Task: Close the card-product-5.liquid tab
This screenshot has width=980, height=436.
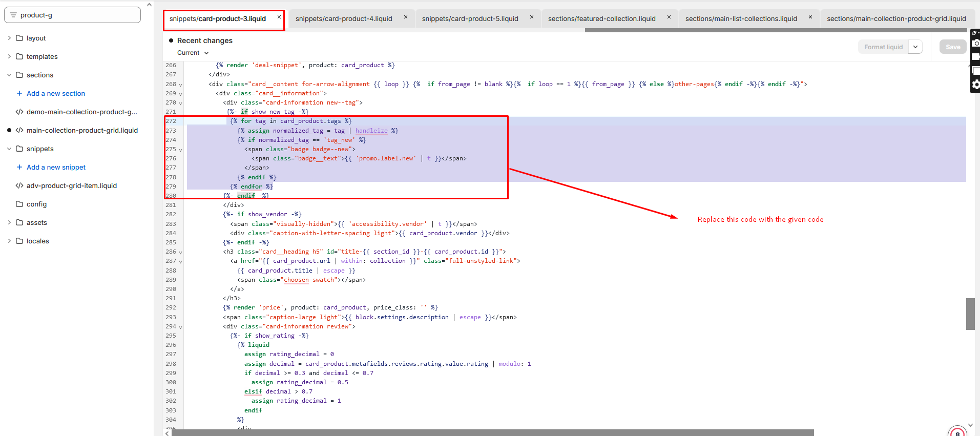Action: pyautogui.click(x=532, y=17)
